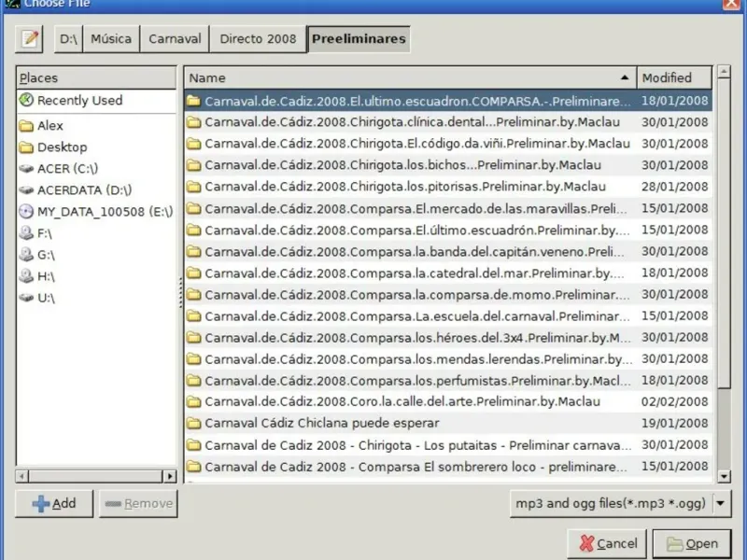Select Chirigota - Los putaitas folder row
This screenshot has height=560, width=747.
pyautogui.click(x=448, y=445)
